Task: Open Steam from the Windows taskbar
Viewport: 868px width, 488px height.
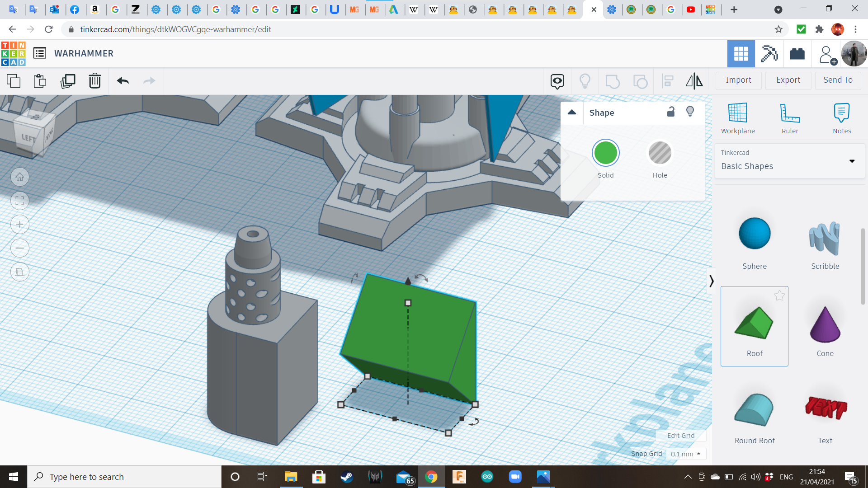Action: pos(347,477)
